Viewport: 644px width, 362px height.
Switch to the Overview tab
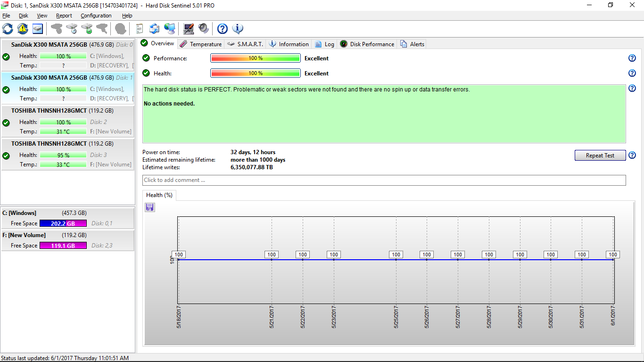click(158, 43)
